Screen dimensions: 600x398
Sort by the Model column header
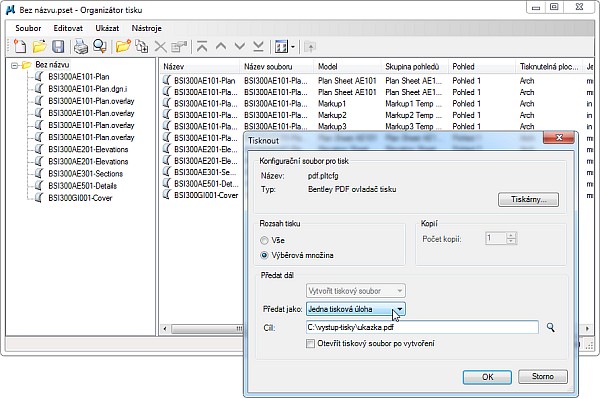click(x=347, y=67)
